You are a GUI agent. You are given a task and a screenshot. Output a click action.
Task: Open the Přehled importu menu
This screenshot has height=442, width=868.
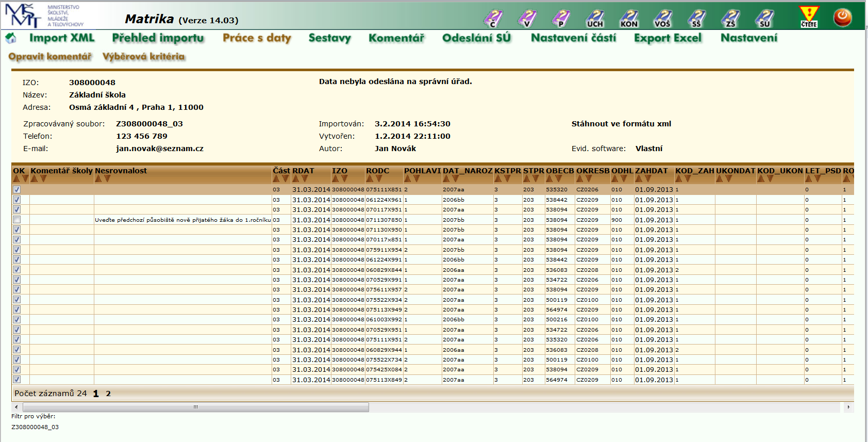[x=158, y=38]
